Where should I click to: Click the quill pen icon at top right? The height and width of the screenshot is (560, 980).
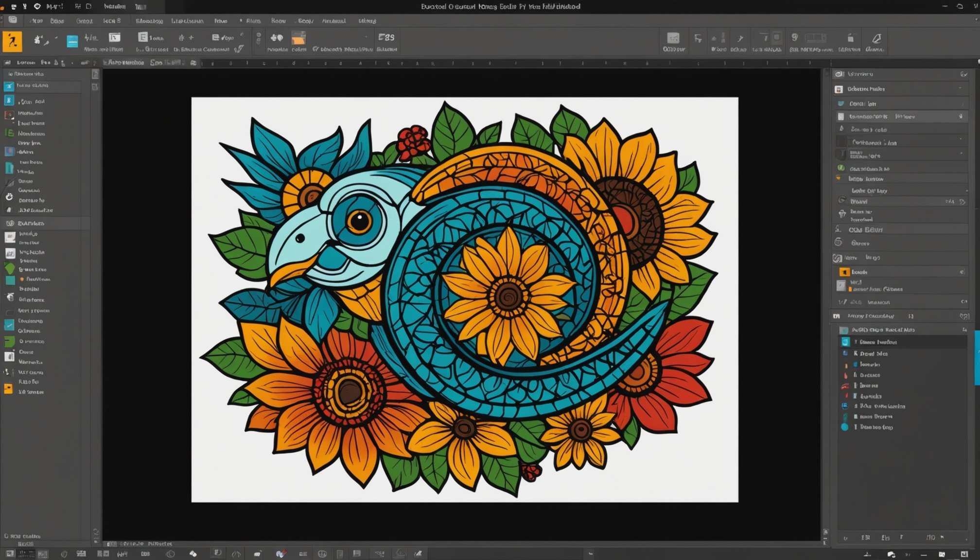click(x=876, y=39)
